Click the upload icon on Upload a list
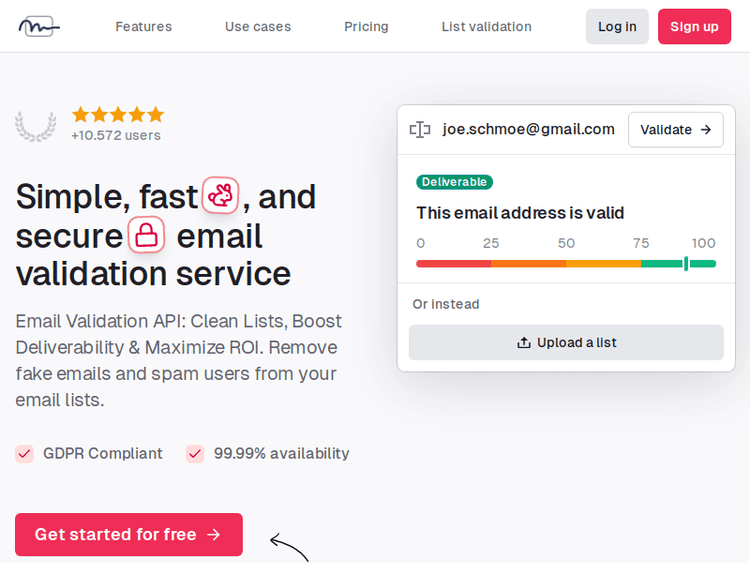 pyautogui.click(x=524, y=343)
